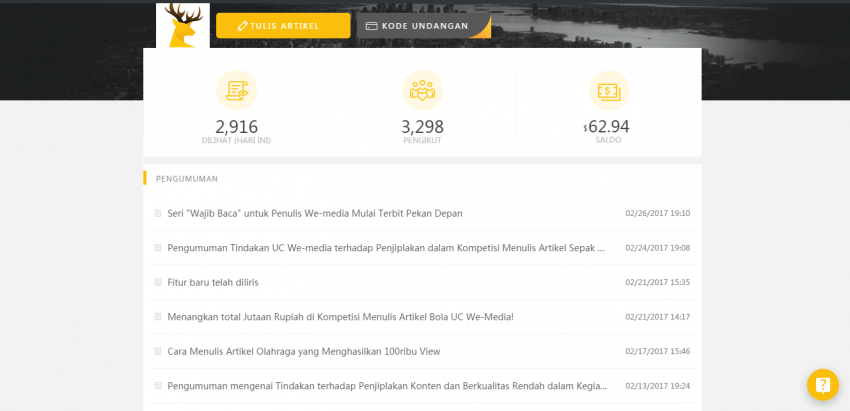The width and height of the screenshot is (850, 411).
Task: Click list icon beside Fitur baru
Action: pyautogui.click(x=158, y=282)
